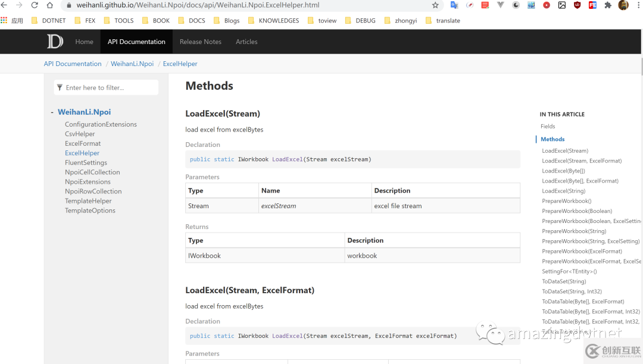Image resolution: width=643 pixels, height=364 pixels.
Task: Click the WeihanLi.Npoi breadcrumb link
Action: pos(132,64)
